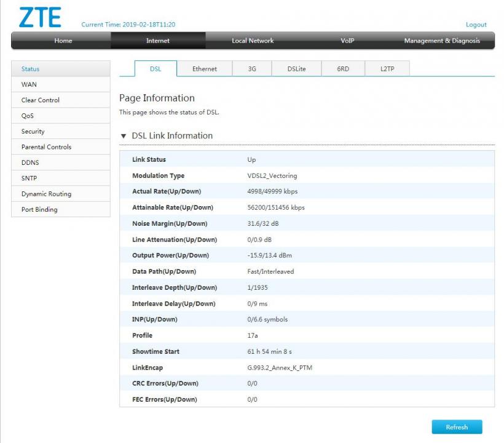Switch to the Ethernet tab
Viewport: 504px width, 443px height.
coord(204,69)
